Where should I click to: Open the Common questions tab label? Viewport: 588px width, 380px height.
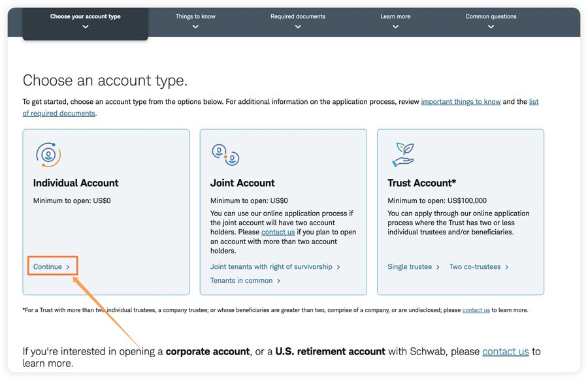point(491,16)
